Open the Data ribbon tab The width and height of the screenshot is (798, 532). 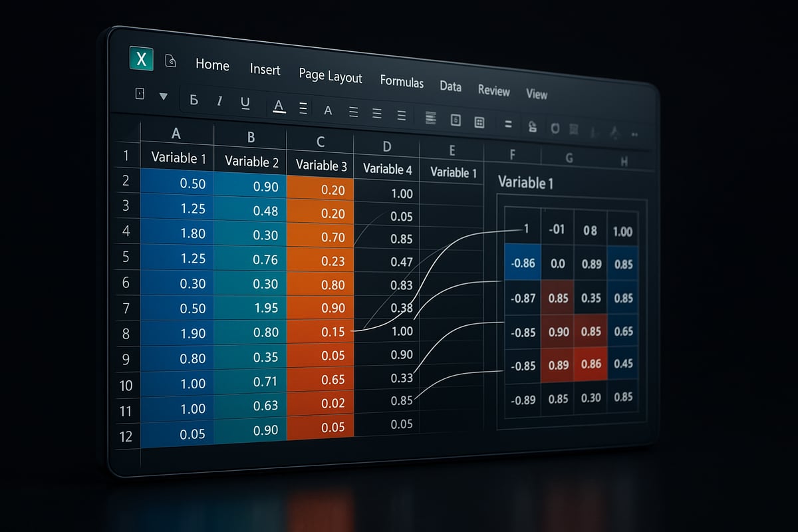450,86
